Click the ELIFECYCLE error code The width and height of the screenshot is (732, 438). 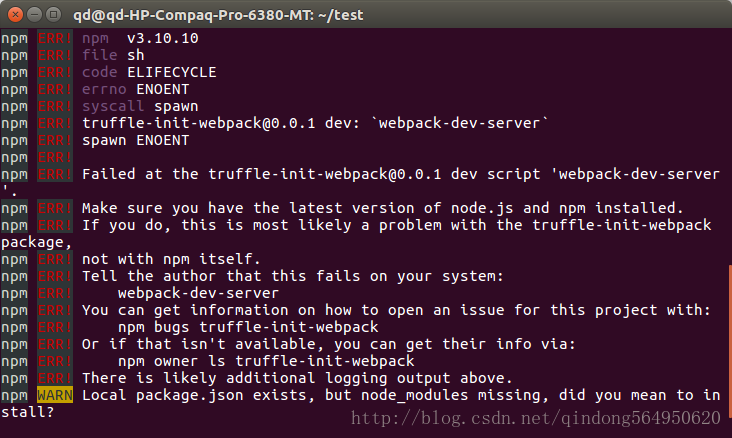171,72
